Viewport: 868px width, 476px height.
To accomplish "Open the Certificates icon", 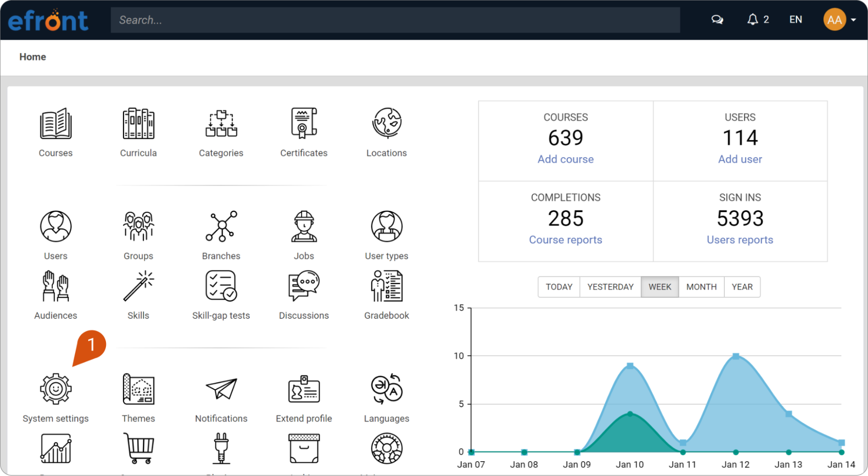I will 304,124.
